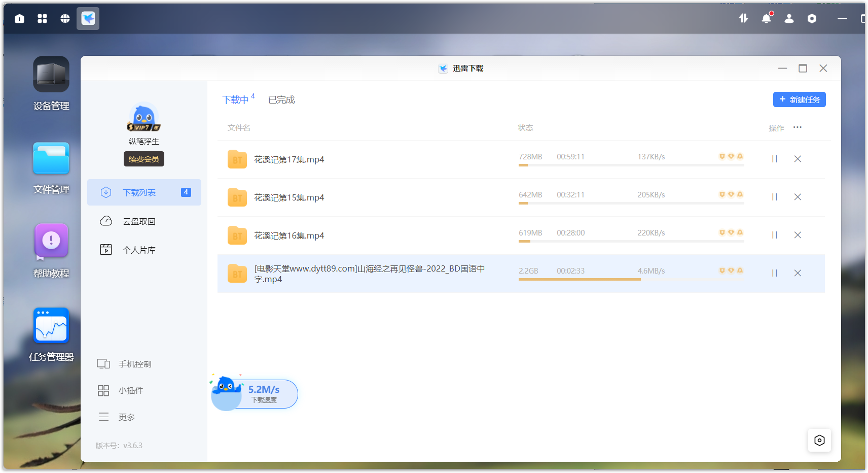Click file name 花溪记第17集.mp4

point(289,159)
